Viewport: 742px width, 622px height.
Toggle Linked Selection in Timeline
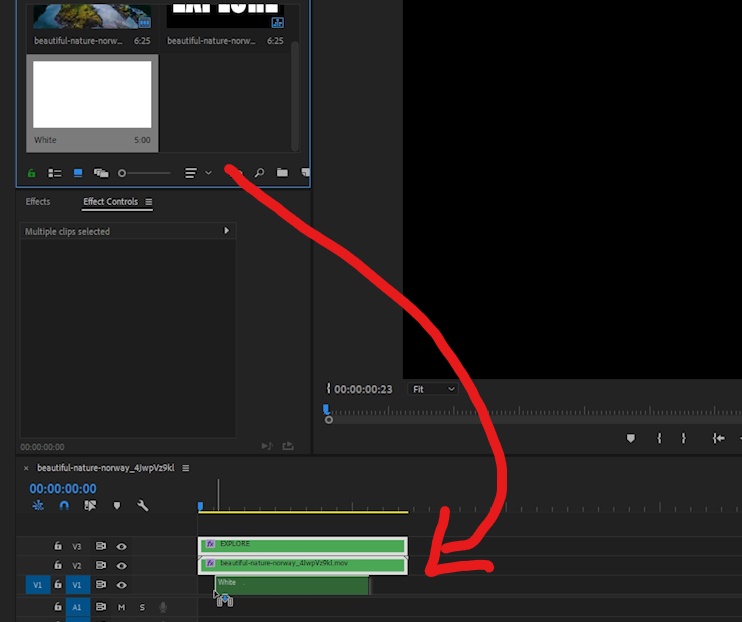(x=90, y=506)
